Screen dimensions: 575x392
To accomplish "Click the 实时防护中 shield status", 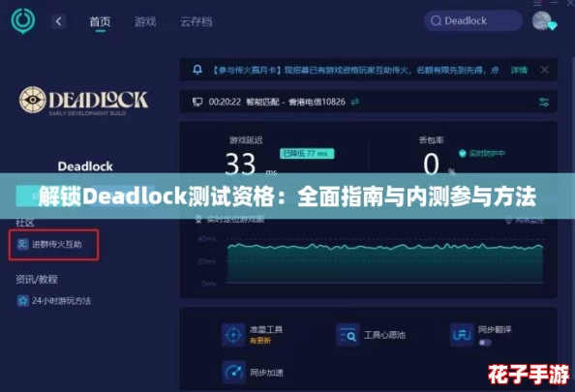I will pyautogui.click(x=481, y=153).
